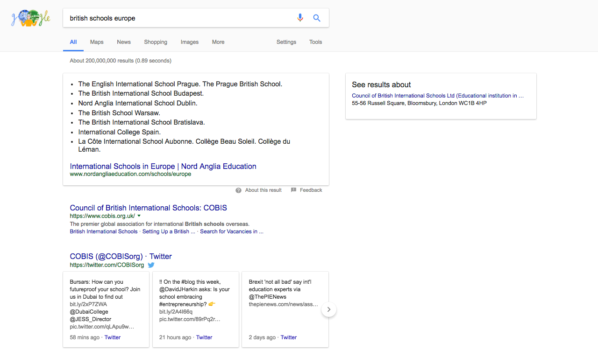
Task: Click the Google doodle logo
Action: coord(31,18)
